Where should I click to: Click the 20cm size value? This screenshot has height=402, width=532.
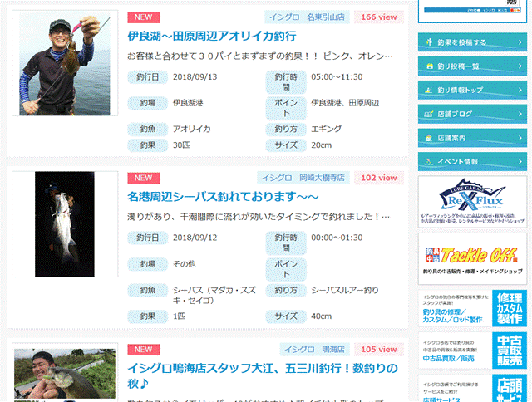[x=322, y=145]
